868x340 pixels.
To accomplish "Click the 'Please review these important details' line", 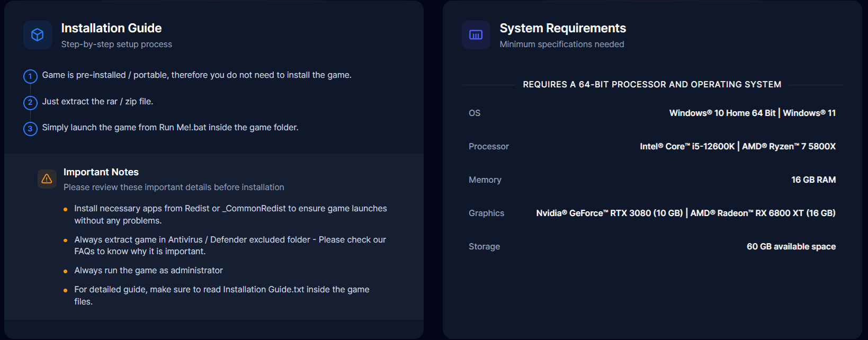I will [174, 187].
